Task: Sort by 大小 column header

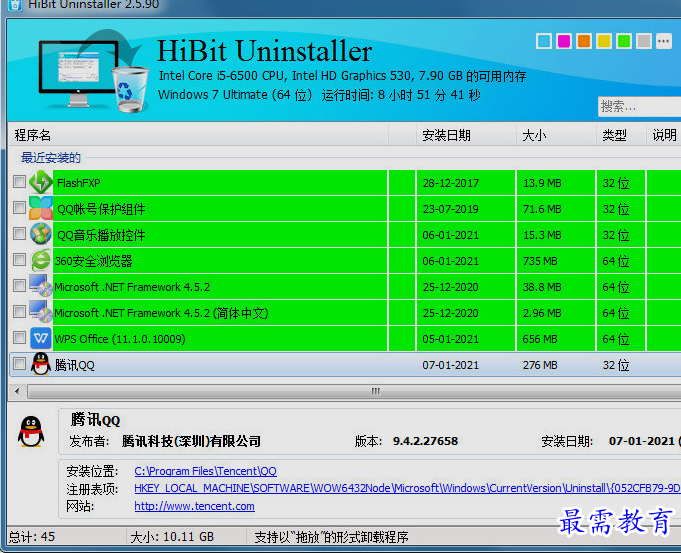Action: click(x=556, y=135)
